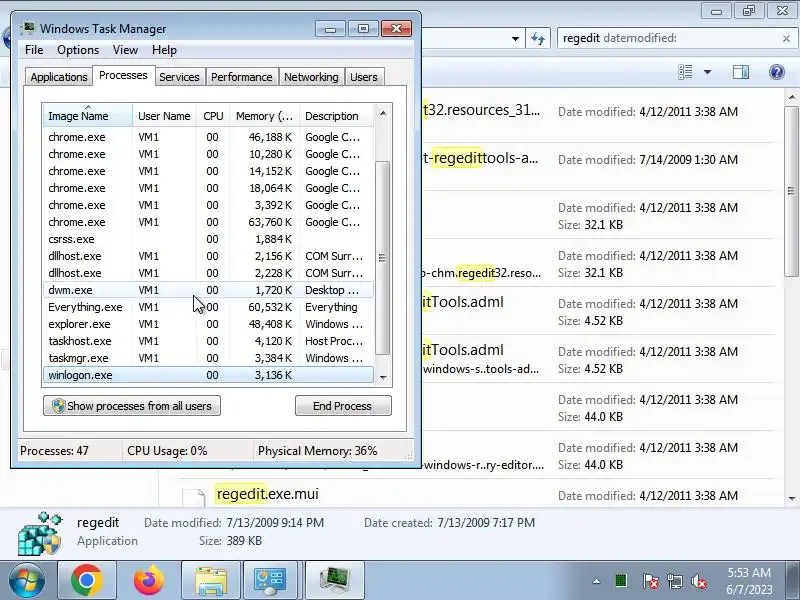
Task: Select dllhost.exe row using 2,156 K
Action: tap(208, 256)
